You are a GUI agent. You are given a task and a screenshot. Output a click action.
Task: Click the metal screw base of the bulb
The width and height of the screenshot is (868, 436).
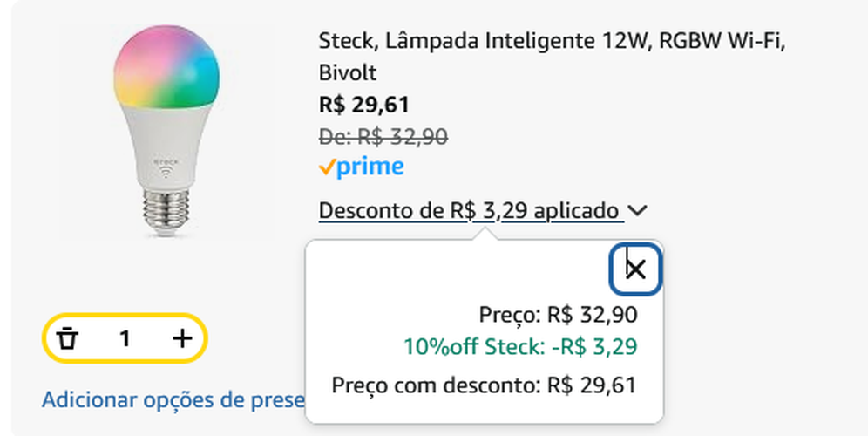165,211
